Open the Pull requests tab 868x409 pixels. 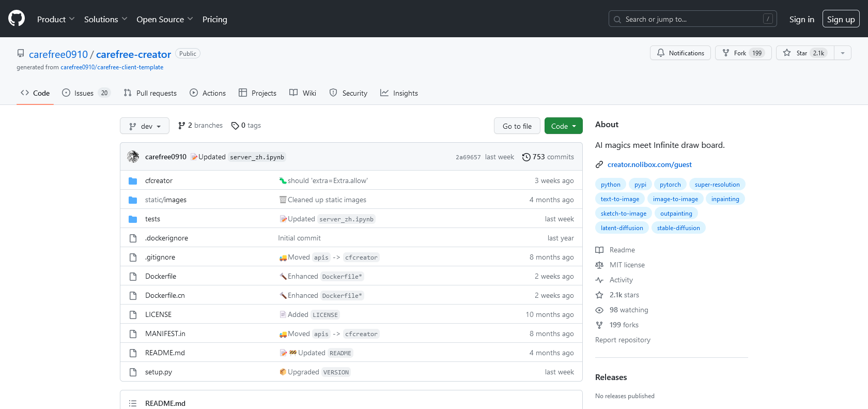click(x=150, y=93)
